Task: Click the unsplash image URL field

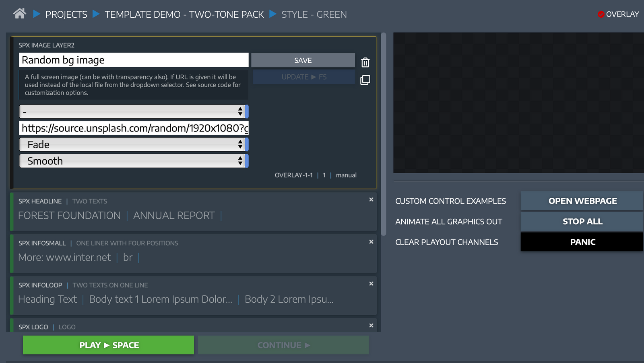Action: (134, 128)
